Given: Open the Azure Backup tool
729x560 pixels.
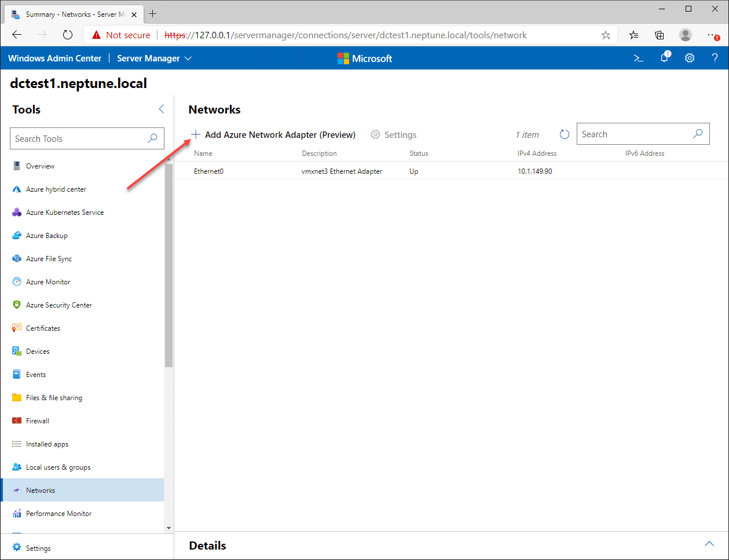Looking at the screenshot, I should coord(47,235).
